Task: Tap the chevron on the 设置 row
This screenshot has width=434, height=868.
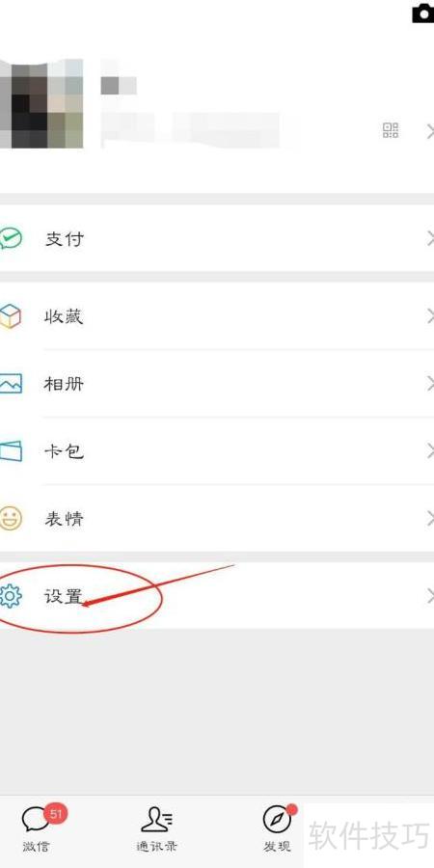Action: click(x=430, y=596)
